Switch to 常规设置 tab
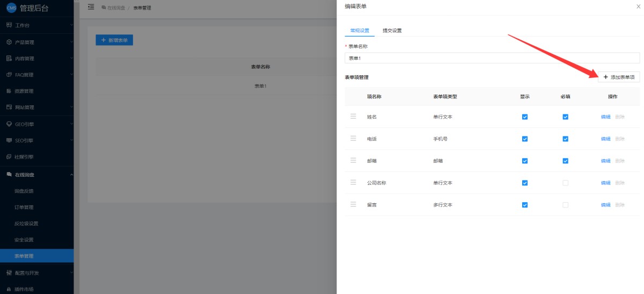Image resolution: width=644 pixels, height=294 pixels. click(x=360, y=30)
